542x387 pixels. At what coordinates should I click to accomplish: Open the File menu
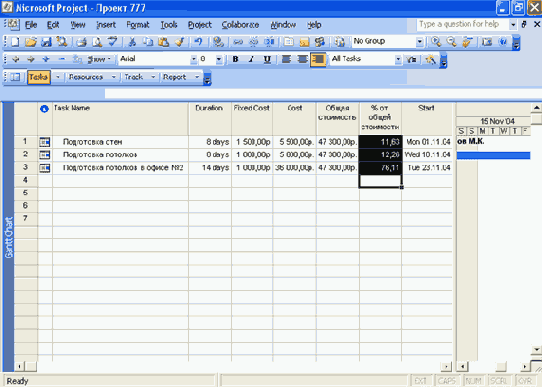(31, 25)
